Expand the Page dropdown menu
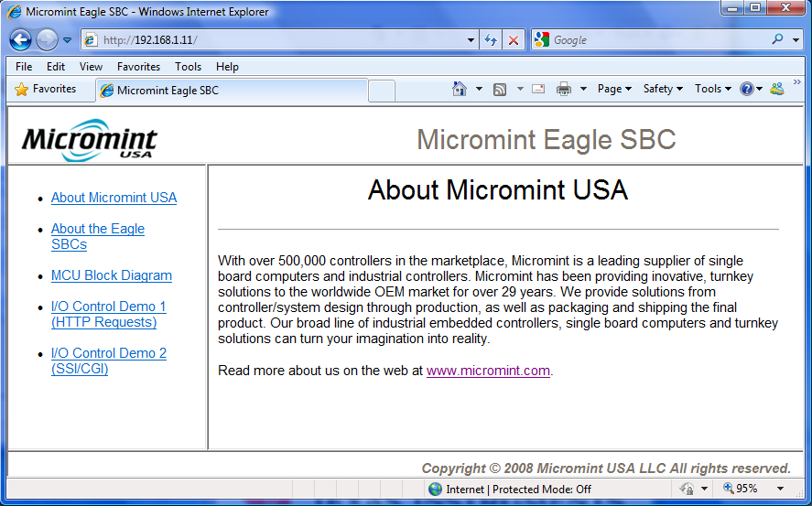812x506 pixels. (614, 89)
